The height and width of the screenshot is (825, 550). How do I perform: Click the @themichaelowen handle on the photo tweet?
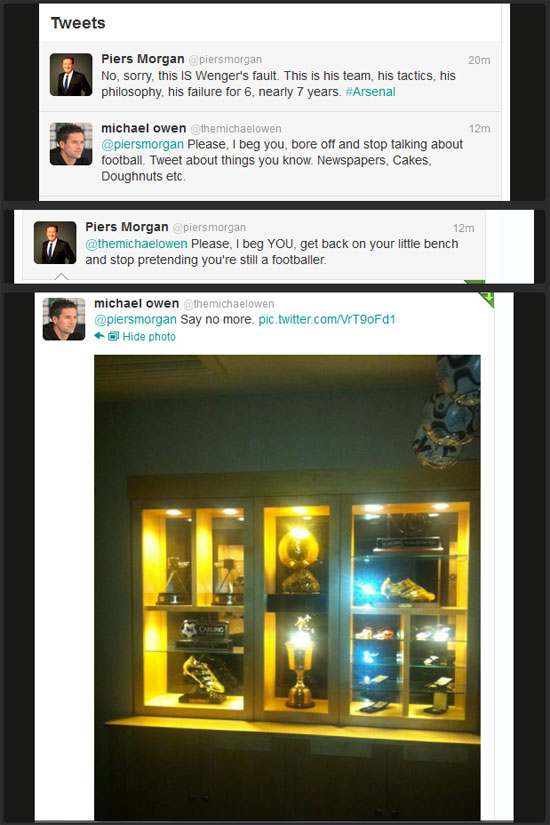tap(229, 304)
